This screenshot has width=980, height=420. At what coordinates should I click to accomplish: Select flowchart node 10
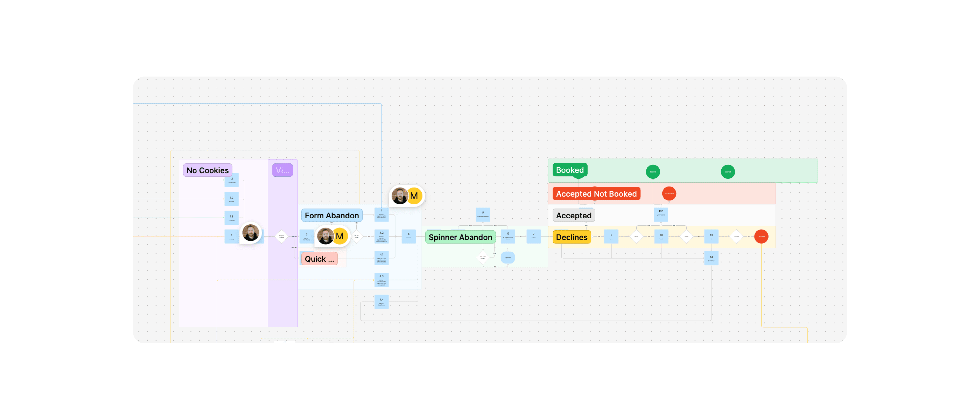[661, 236]
